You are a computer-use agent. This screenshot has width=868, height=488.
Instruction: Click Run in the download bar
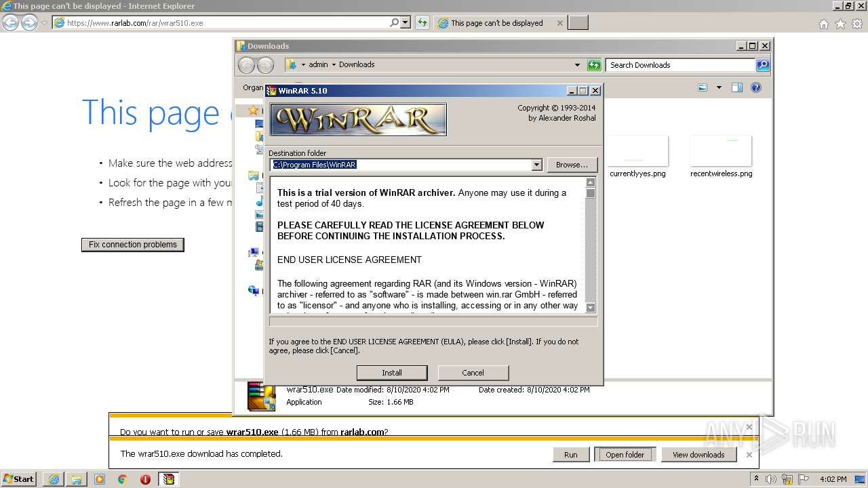(571, 455)
